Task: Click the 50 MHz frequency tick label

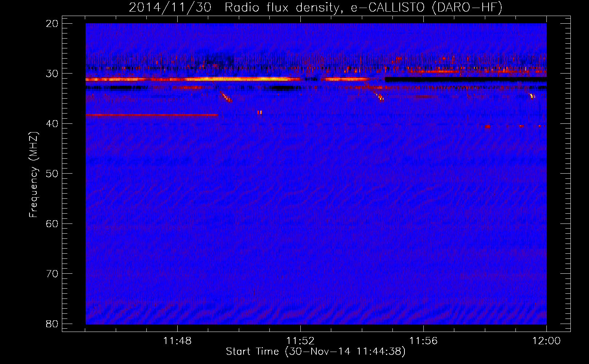Action: click(x=52, y=174)
